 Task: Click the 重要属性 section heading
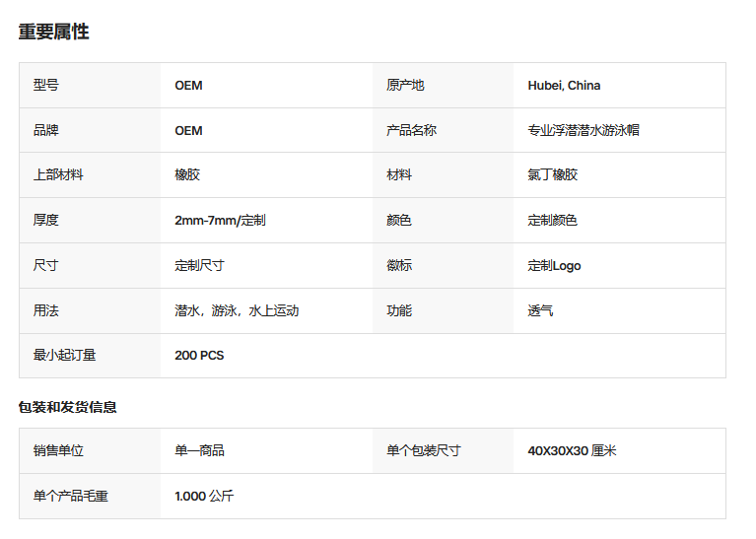pyautogui.click(x=53, y=32)
